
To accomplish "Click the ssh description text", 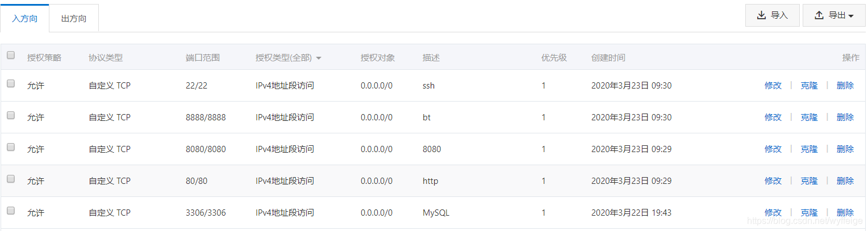I will [x=429, y=86].
